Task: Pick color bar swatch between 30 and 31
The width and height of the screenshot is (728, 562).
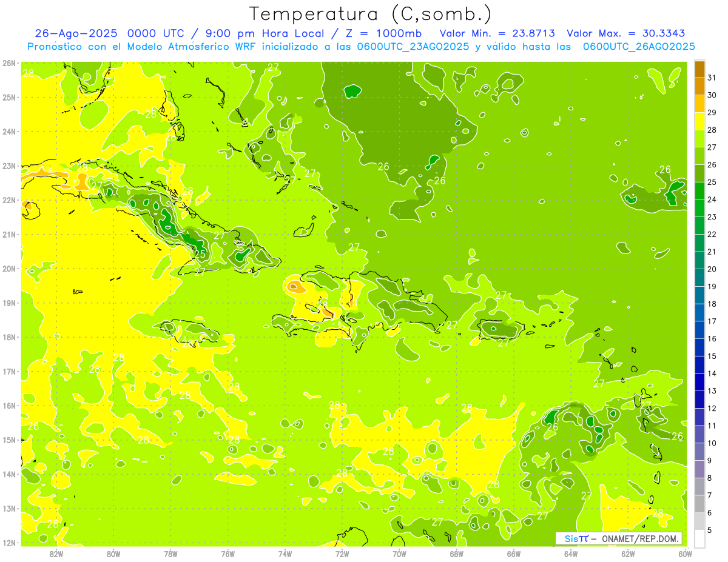Action: 699,86
